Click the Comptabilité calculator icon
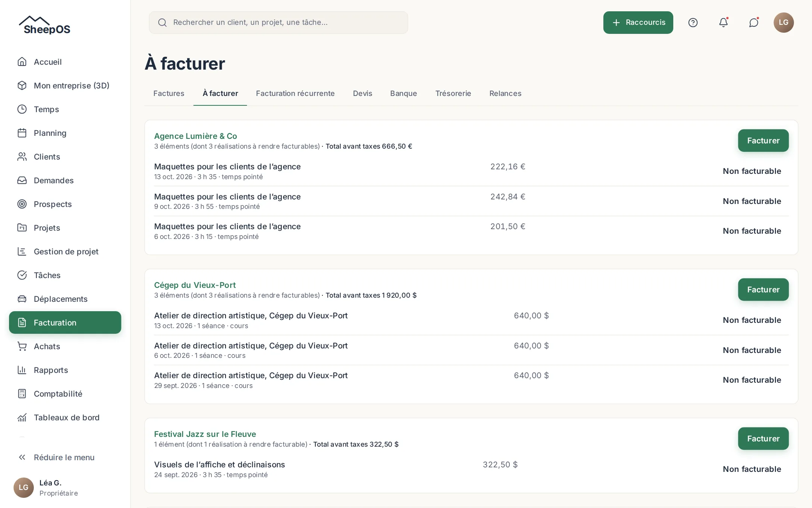 tap(22, 394)
